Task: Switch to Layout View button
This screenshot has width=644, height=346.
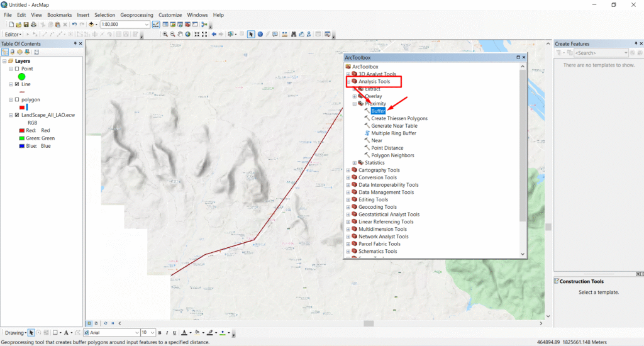Action: coord(96,323)
